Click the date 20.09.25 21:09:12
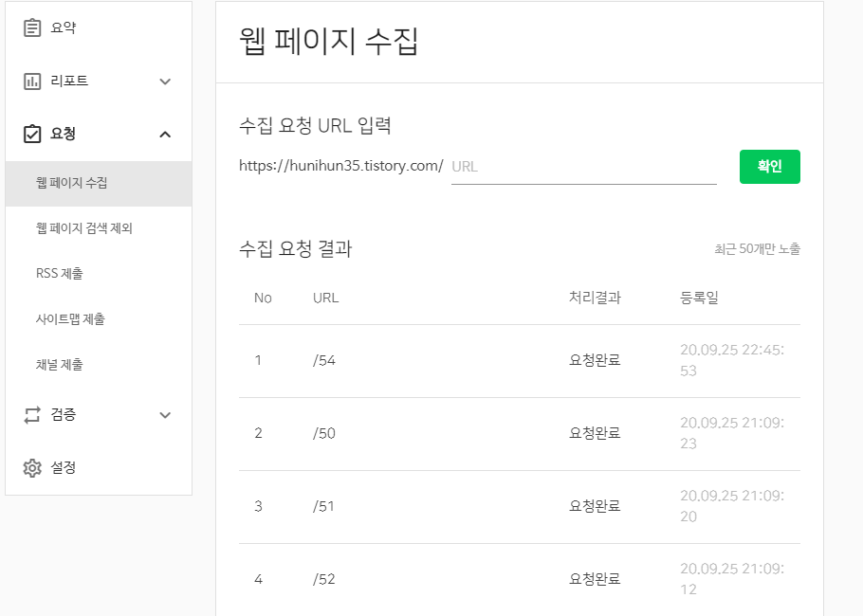The height and width of the screenshot is (616, 863). [732, 579]
